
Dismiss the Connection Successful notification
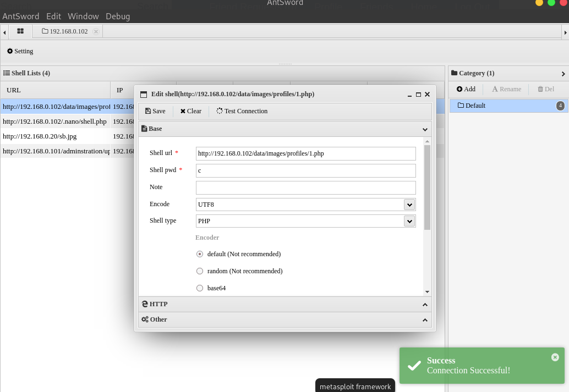click(x=555, y=357)
